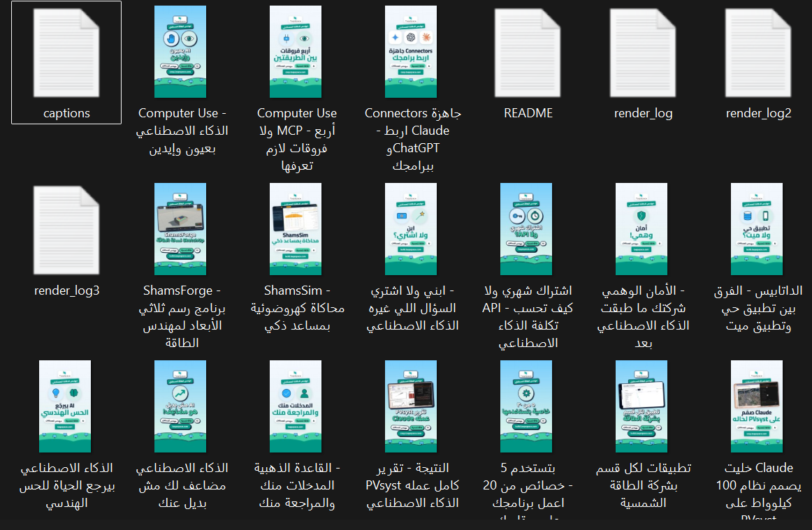This screenshot has height=530, width=812.
Task: Click file name 'Connectors جاهزة - اربط Claude'
Action: 413,140
